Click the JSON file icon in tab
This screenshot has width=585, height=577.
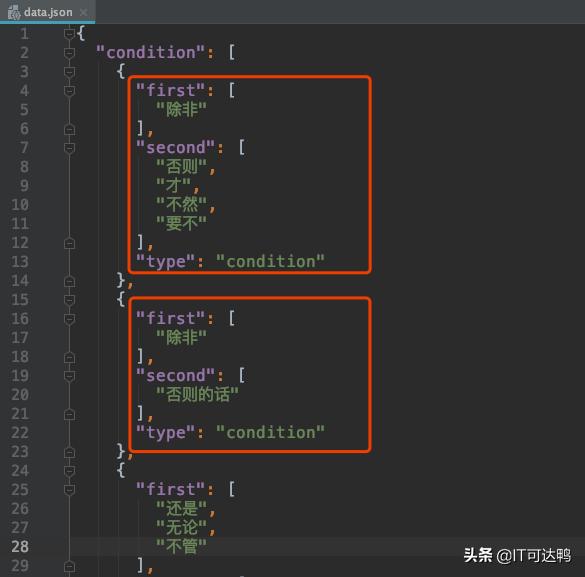tap(14, 12)
